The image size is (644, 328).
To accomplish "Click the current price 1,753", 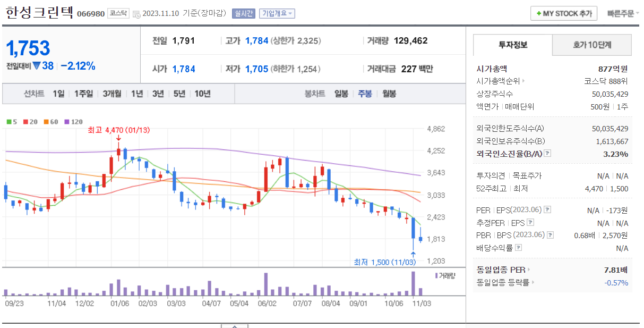I will click(x=28, y=48).
